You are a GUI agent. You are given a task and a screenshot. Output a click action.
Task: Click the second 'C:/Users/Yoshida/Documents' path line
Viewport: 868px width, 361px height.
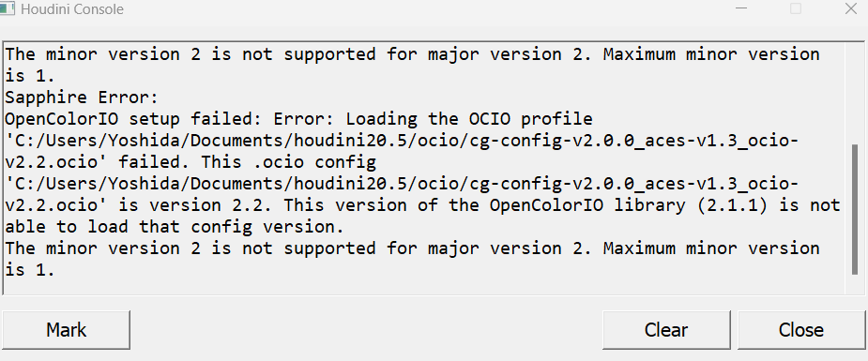[402, 184]
